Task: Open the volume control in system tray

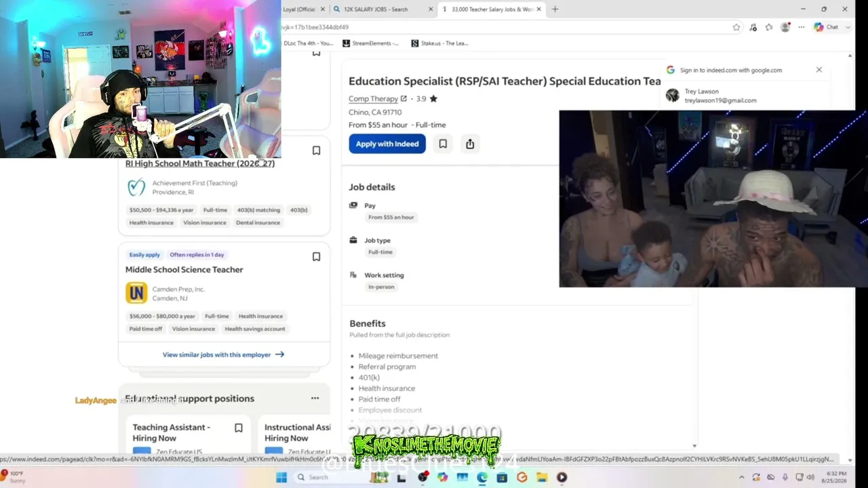Action: click(810, 477)
